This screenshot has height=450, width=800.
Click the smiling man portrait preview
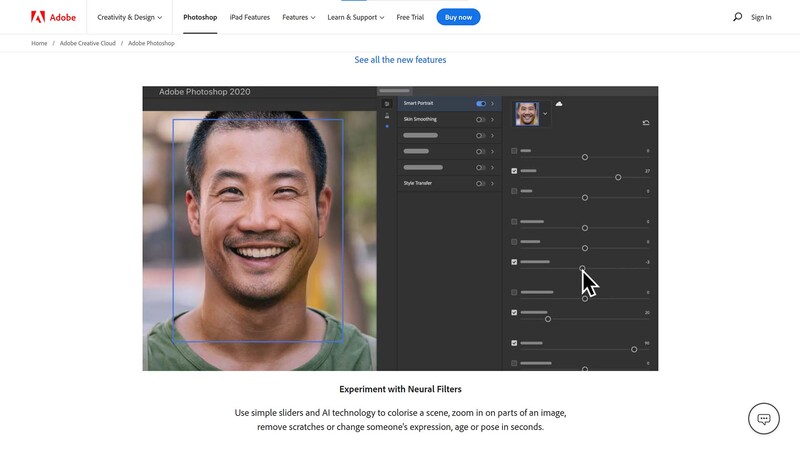click(260, 241)
